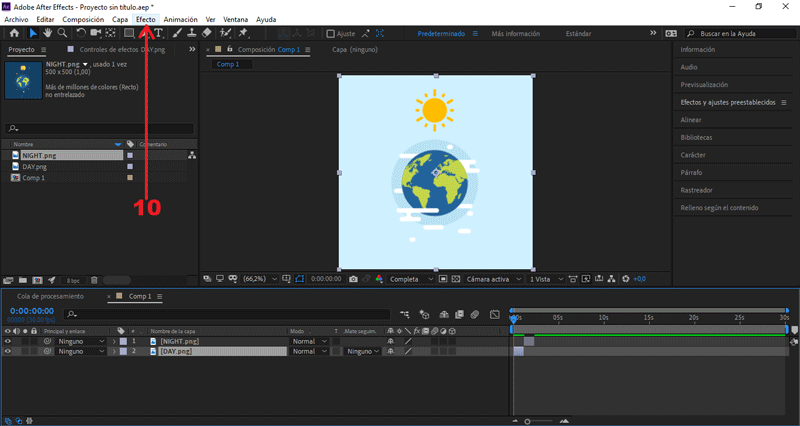800x426 pixels.
Task: Click the rocket icon in Project panel
Action: point(52,280)
